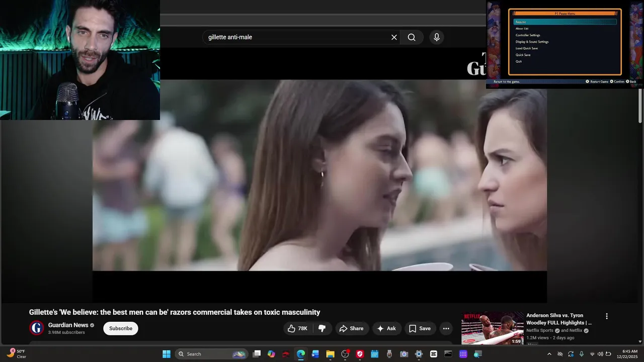The image size is (644, 362).
Task: Select Quit in the pause menu
Action: 519,61
